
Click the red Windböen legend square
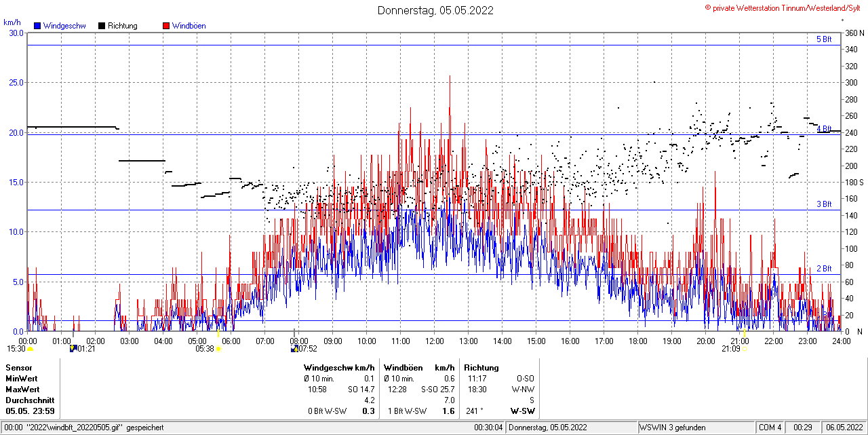[x=166, y=26]
